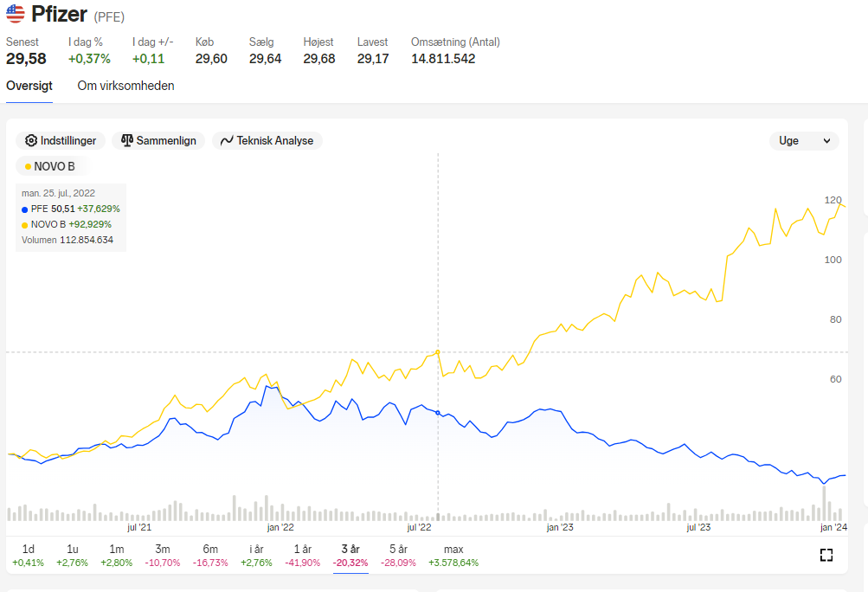Open Teknisk Analyse chart tool
Screen dimensions: 868x592
[x=267, y=141]
